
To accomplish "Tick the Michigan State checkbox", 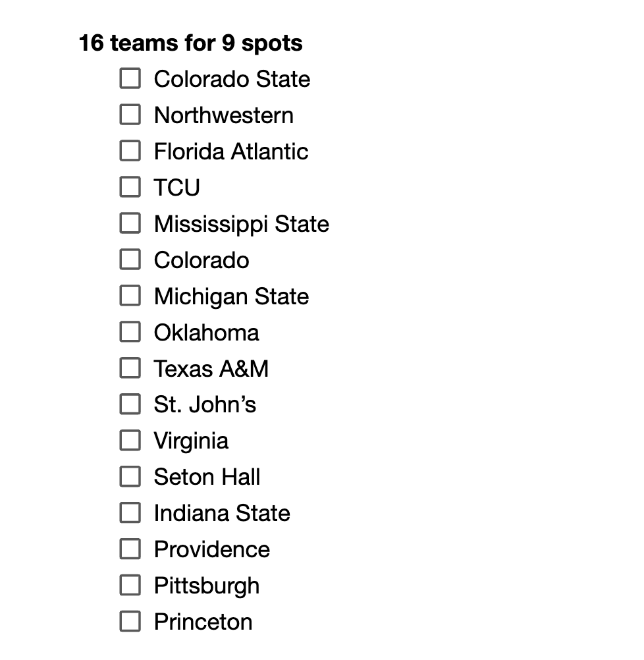I will (x=130, y=296).
